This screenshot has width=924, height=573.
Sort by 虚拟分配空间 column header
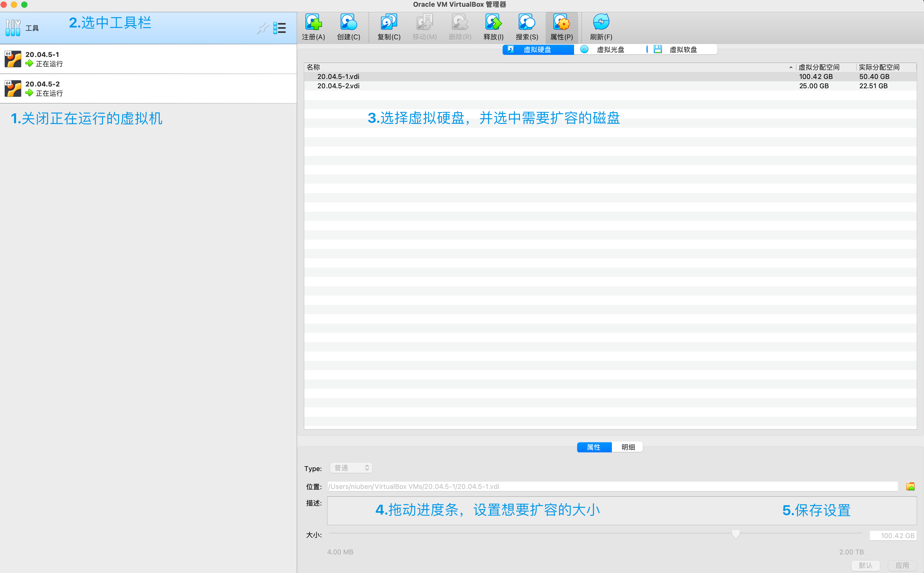826,67
